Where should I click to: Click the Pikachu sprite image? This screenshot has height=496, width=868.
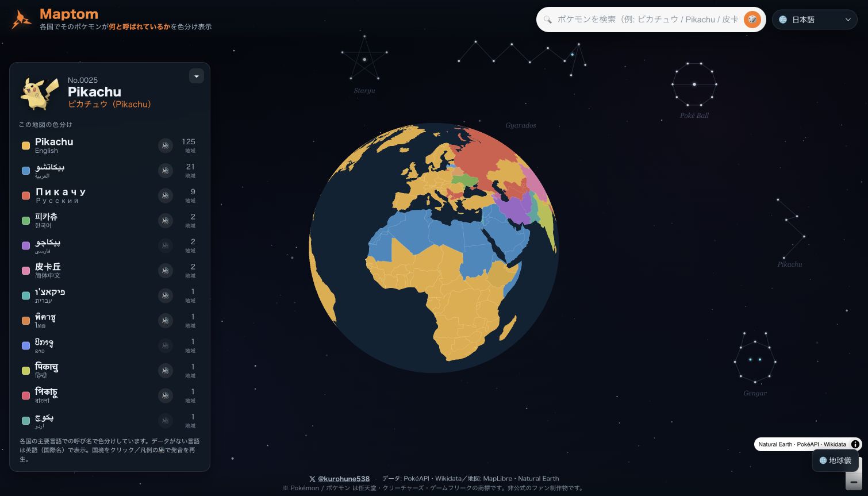40,93
